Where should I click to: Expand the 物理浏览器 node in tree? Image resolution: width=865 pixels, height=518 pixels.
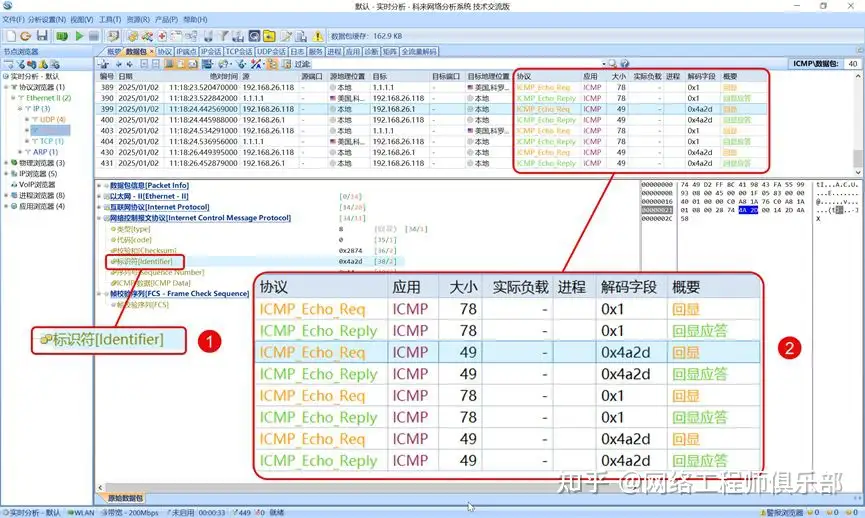(x=5, y=162)
